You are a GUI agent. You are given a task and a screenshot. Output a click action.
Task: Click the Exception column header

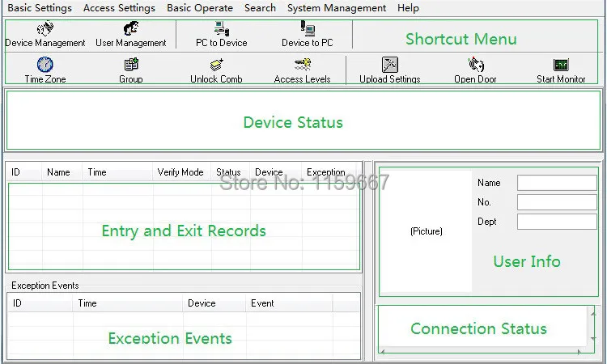tap(329, 172)
